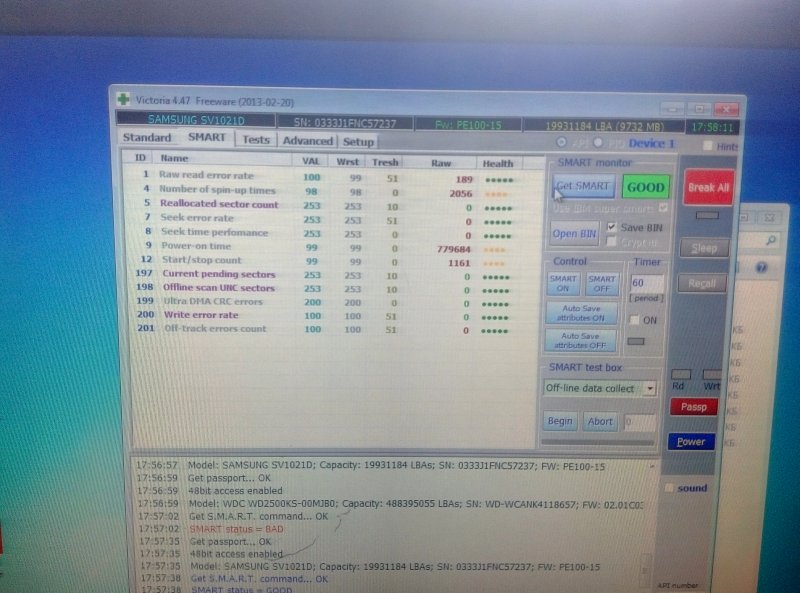Put the drive to Sleep
Viewport: 800px width, 593px height.
(704, 248)
